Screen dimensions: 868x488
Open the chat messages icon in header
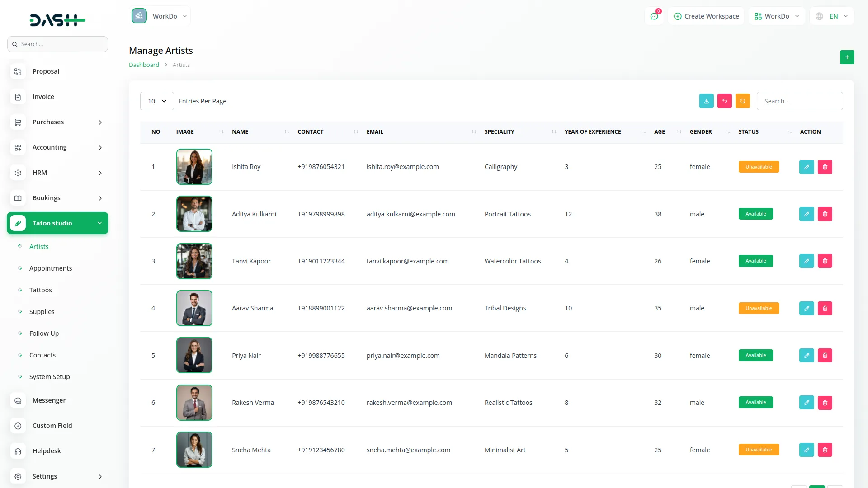654,16
